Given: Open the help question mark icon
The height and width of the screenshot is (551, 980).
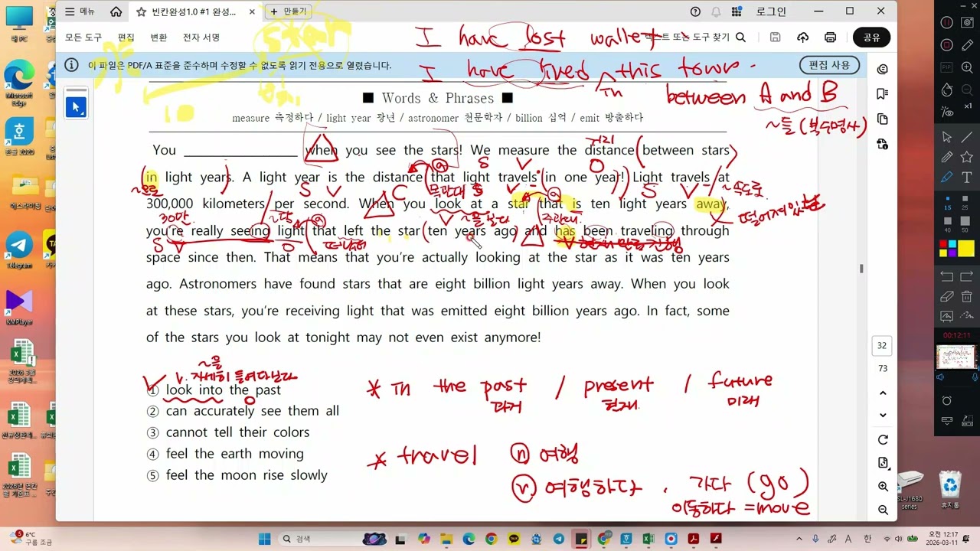Looking at the screenshot, I should point(695,11).
